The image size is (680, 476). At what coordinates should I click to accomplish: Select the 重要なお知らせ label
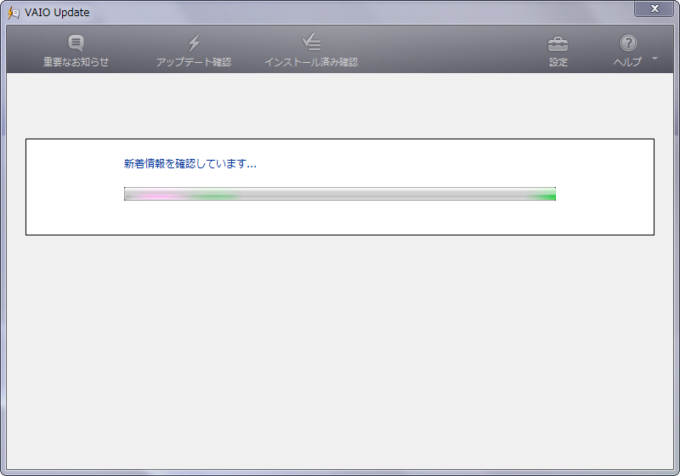tap(76, 62)
